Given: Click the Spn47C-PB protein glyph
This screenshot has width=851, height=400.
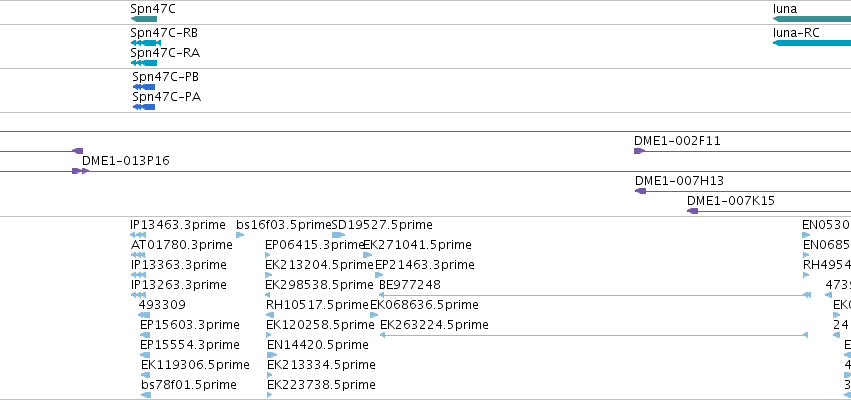Looking at the screenshot, I should click(x=144, y=87).
